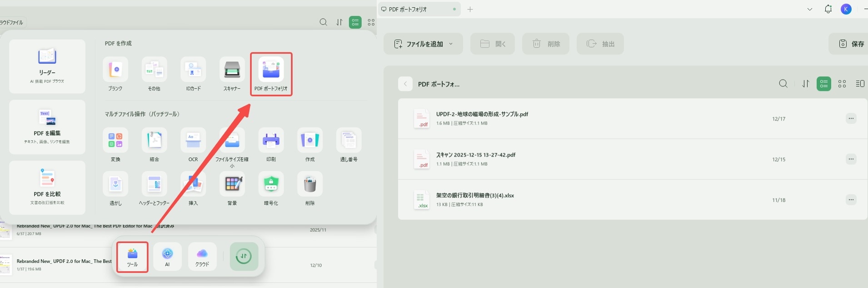Select スキャン 2025-12-15 13-27-42.pdf row

[x=633, y=159]
